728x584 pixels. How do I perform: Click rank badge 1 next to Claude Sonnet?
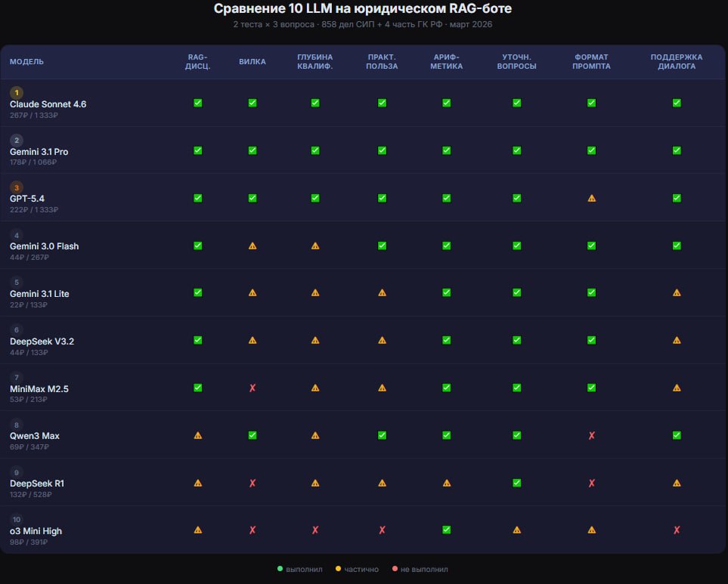pos(17,93)
